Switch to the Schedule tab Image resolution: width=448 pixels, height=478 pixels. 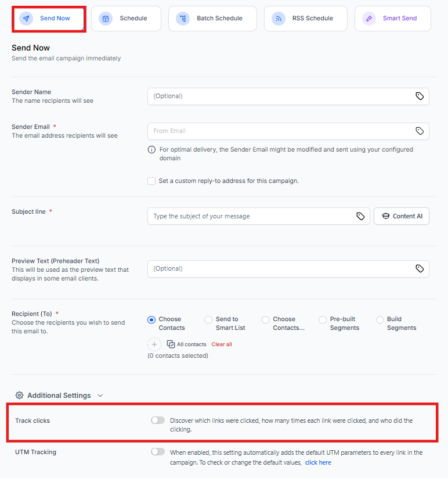pyautogui.click(x=126, y=19)
